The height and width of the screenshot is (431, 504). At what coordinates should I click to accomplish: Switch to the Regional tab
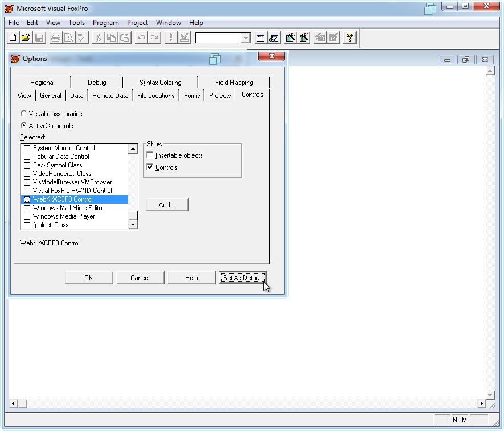(42, 83)
